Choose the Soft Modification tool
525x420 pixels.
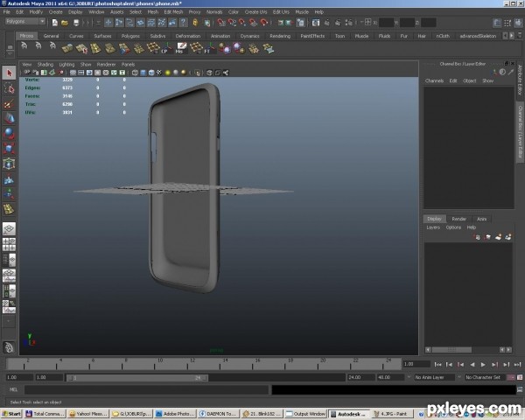point(9,179)
